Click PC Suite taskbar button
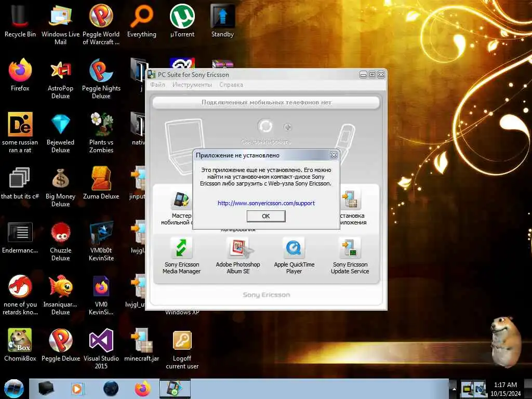Screen dimensions: 532x399 pos(175,389)
